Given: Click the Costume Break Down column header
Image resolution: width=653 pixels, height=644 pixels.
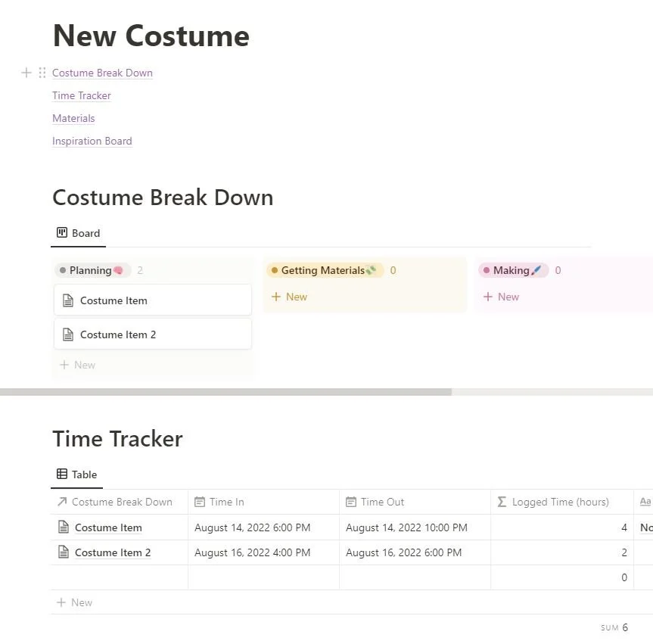Looking at the screenshot, I should (120, 502).
